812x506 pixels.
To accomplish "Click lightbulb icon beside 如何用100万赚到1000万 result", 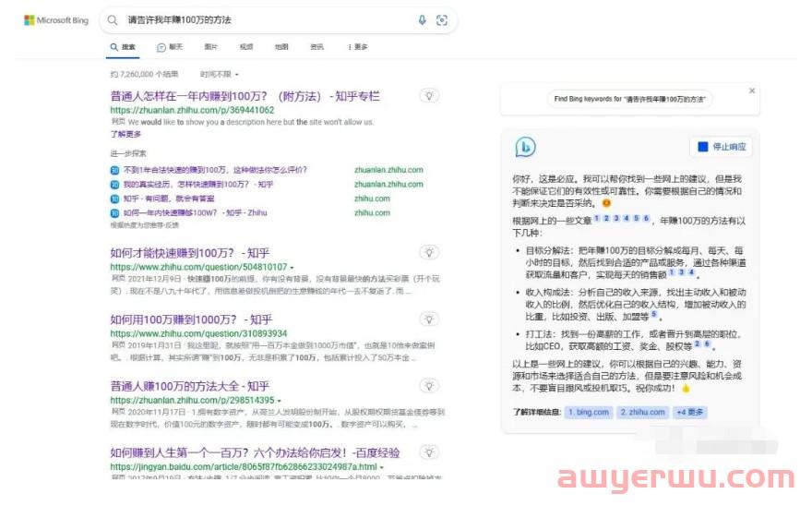I will (x=429, y=319).
